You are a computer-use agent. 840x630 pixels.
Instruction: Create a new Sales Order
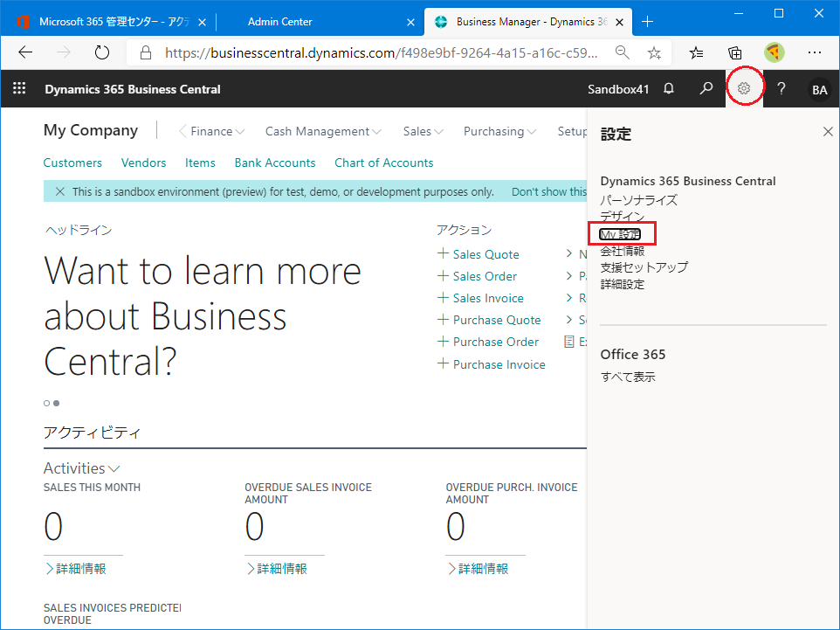(x=478, y=276)
